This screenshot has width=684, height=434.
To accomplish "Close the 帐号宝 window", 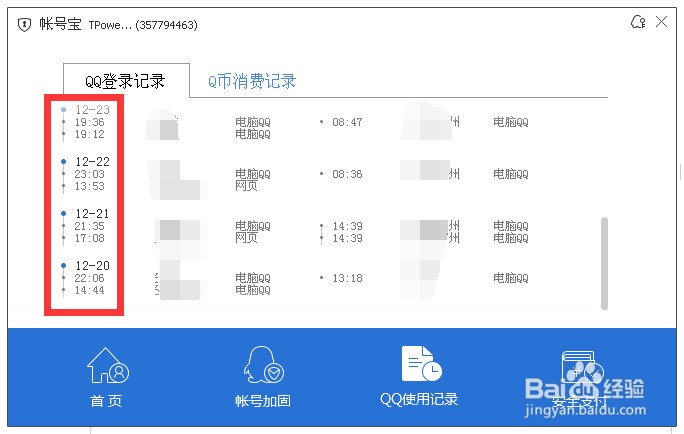I will [x=661, y=21].
